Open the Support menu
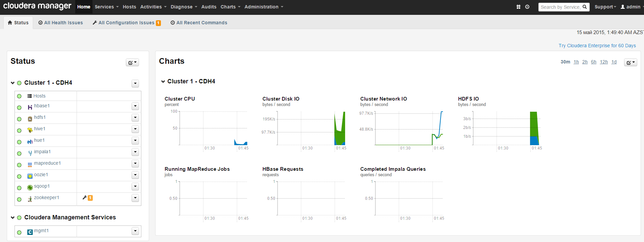644x242 pixels. (605, 7)
